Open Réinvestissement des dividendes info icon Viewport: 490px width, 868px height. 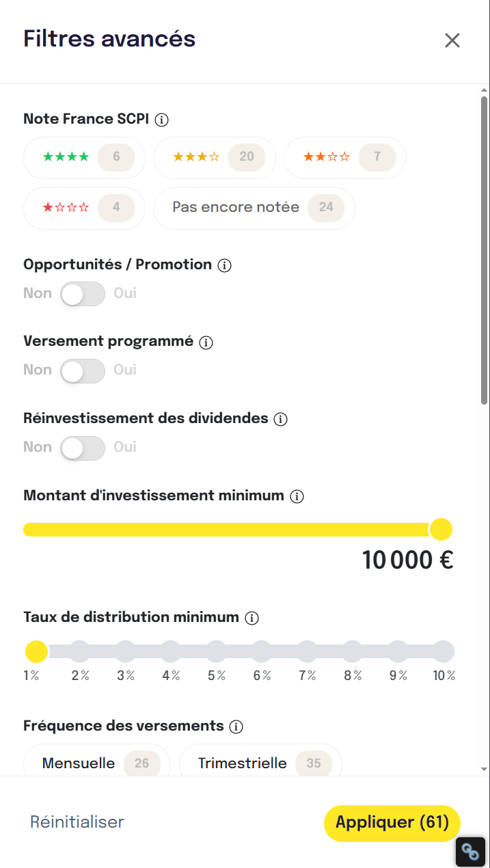point(280,420)
